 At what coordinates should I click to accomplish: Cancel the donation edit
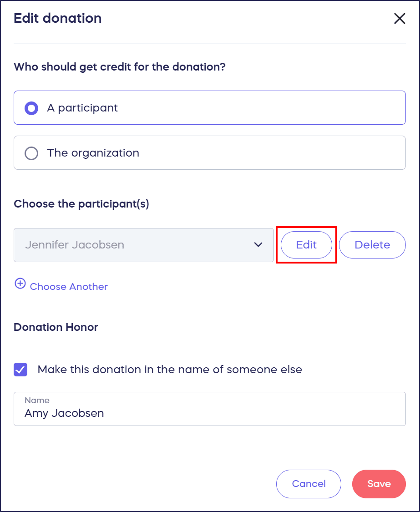(x=309, y=484)
